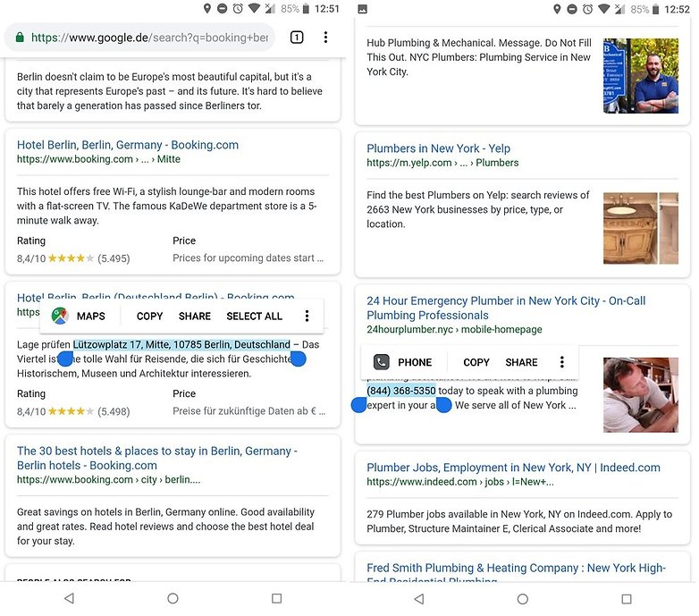699x616 pixels.
Task: Tap "Prices for upcoming dates start" text
Action: click(248, 258)
